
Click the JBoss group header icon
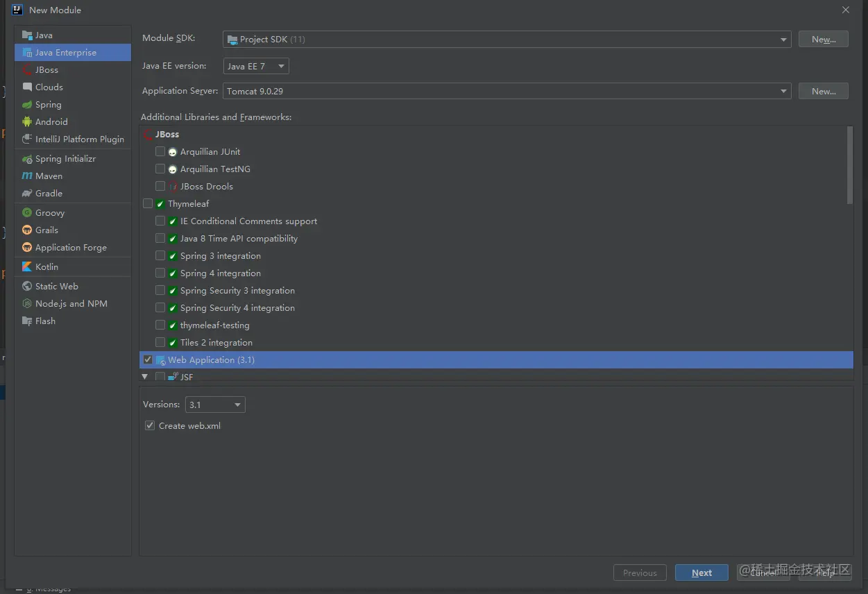click(x=148, y=134)
